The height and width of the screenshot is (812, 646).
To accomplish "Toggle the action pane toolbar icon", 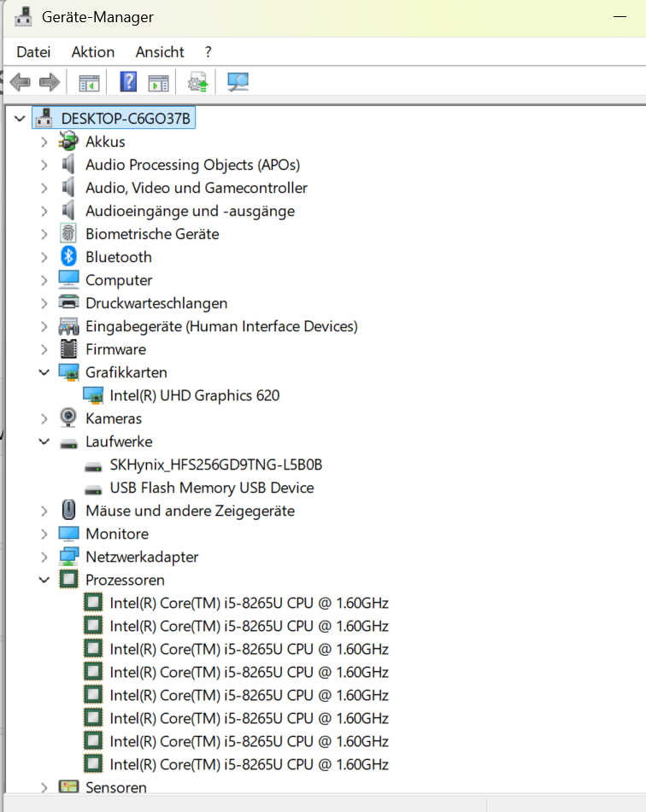I will point(159,82).
